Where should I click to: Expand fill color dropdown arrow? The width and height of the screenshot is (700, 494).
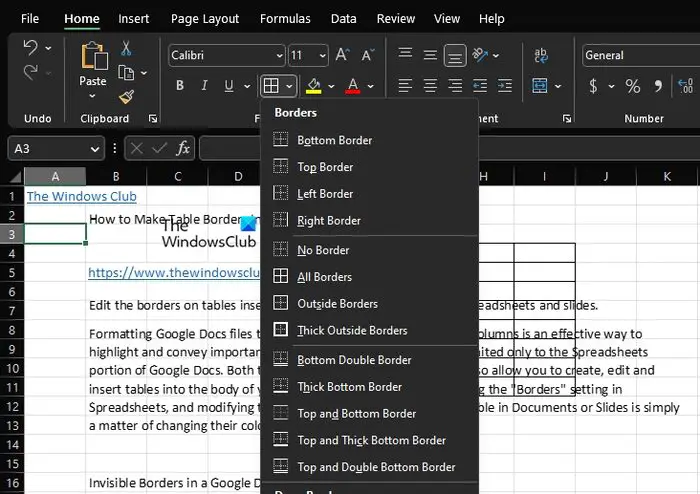[x=331, y=86]
